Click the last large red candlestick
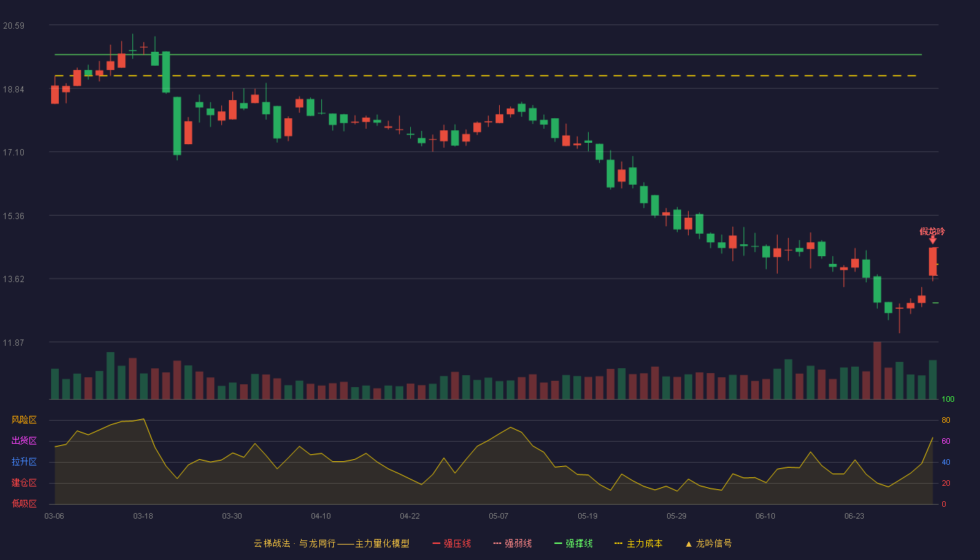Image resolution: width=980 pixels, height=560 pixels. [x=932, y=262]
